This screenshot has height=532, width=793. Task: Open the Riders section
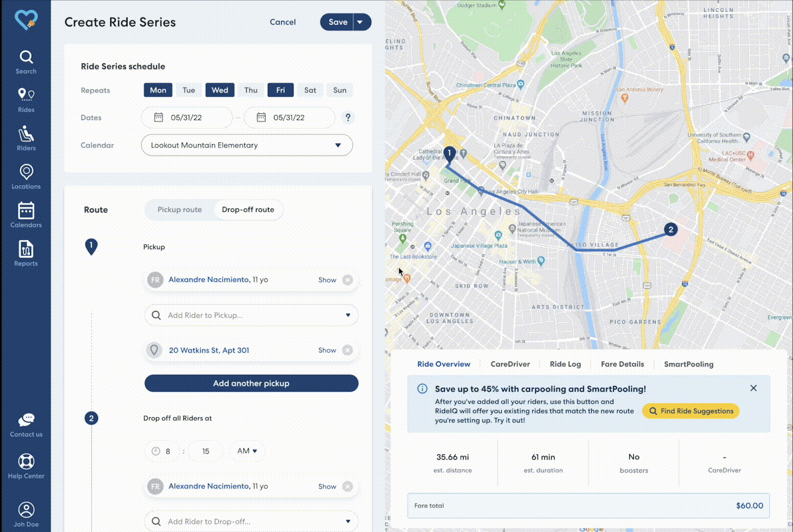coord(26,139)
